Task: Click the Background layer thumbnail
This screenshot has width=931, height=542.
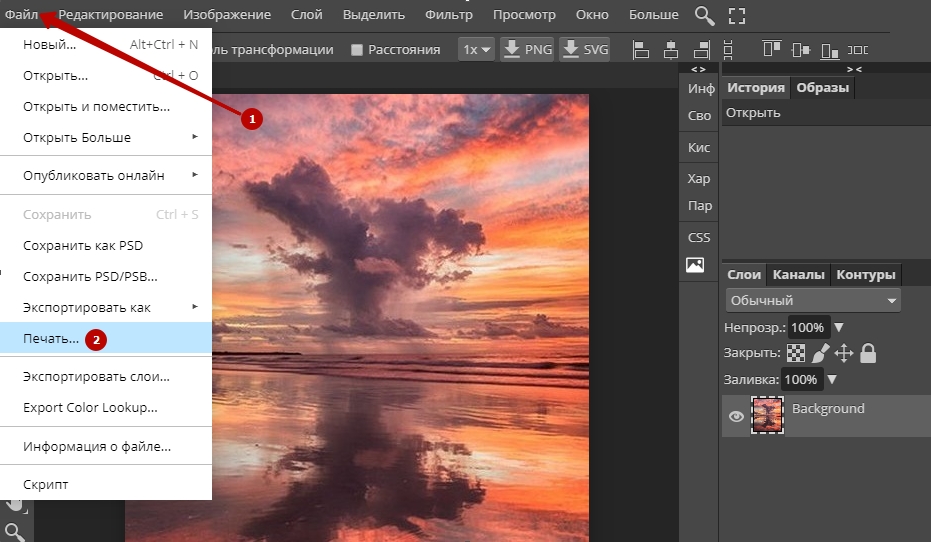Action: (x=768, y=416)
